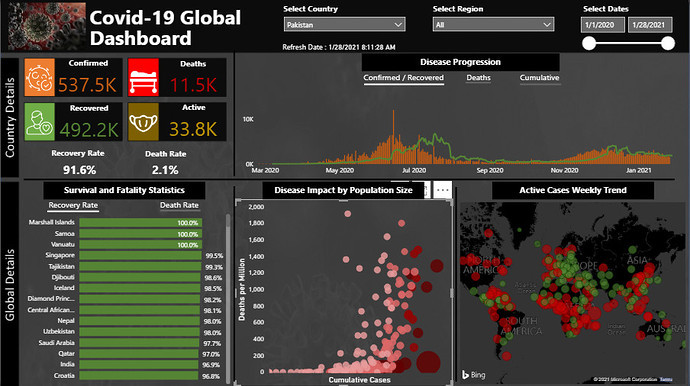The width and height of the screenshot is (690, 386).
Task: Click the Bing logo on the map
Action: [473, 375]
